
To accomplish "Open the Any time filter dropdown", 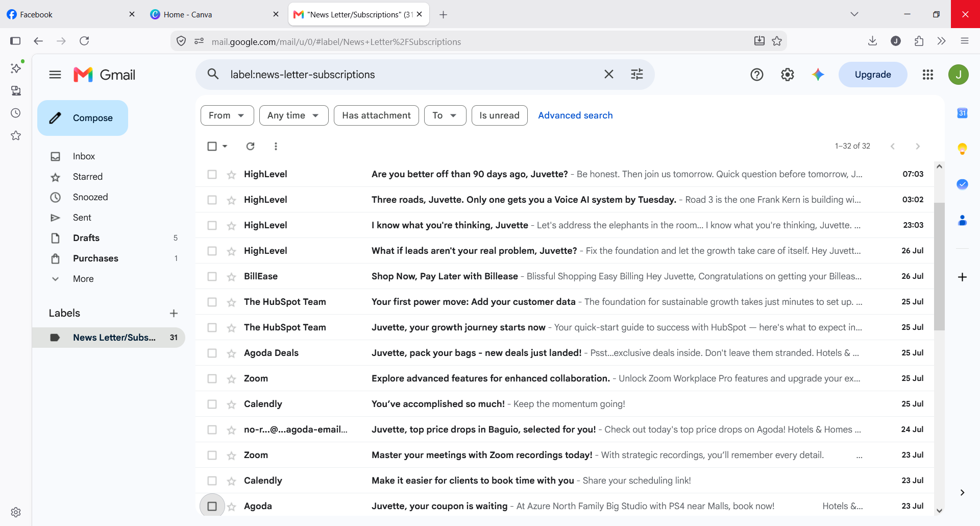I will coord(294,115).
